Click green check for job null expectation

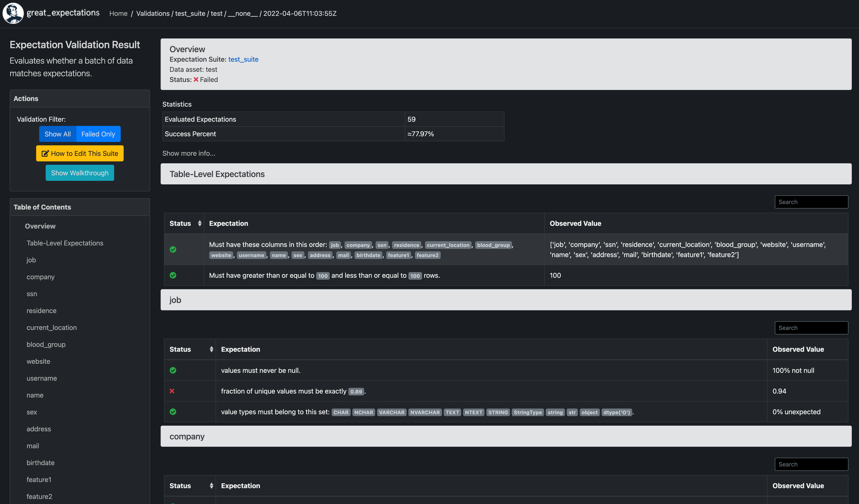tap(173, 370)
